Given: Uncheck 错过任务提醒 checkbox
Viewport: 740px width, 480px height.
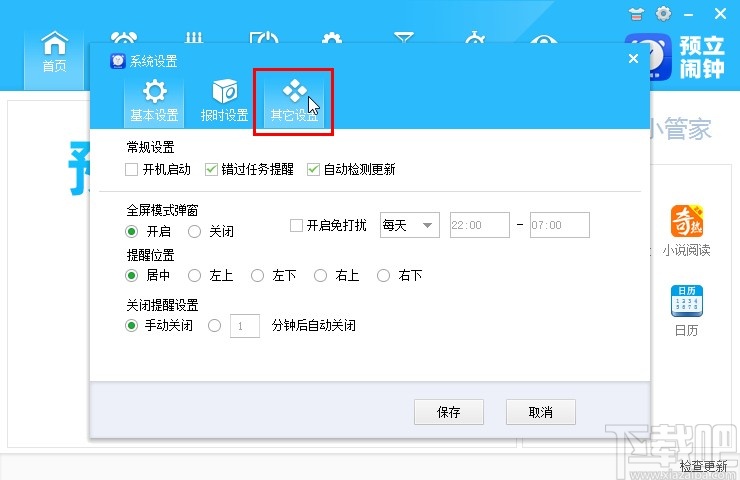Looking at the screenshot, I should (211, 169).
